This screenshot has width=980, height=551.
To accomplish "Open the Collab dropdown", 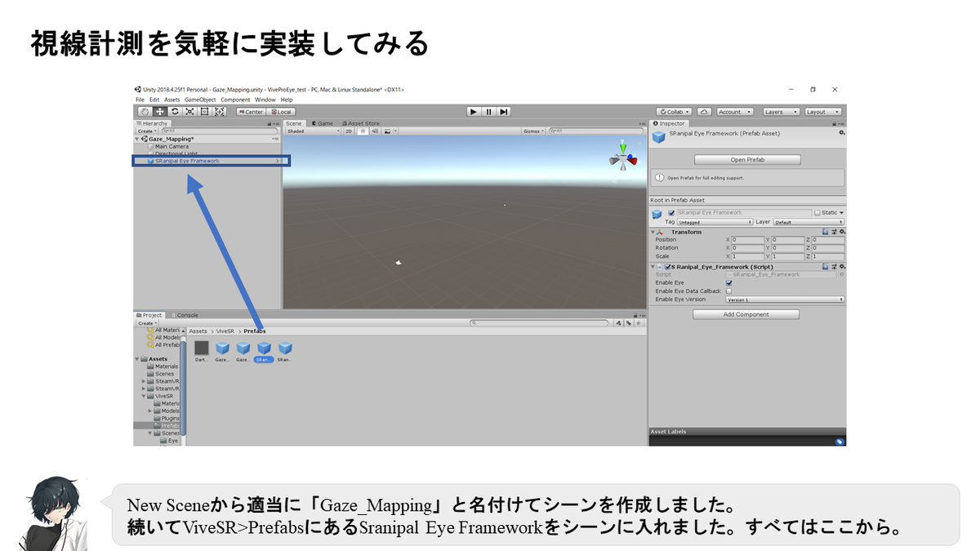I will click(674, 112).
